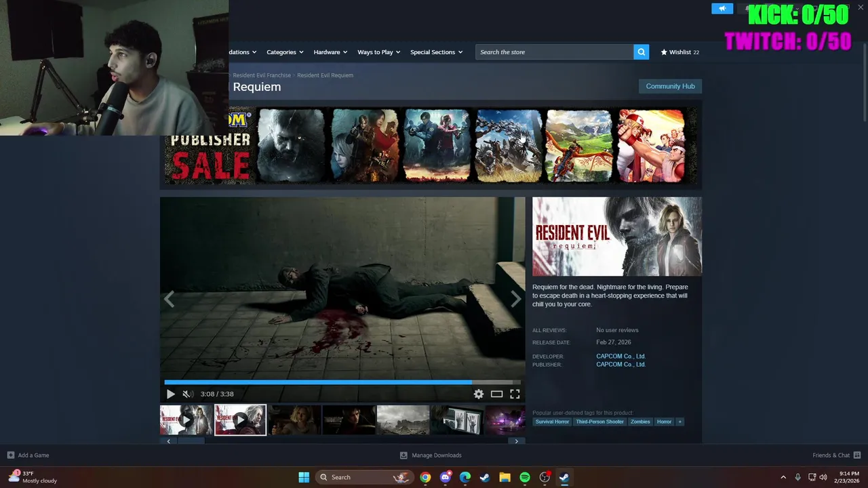Image resolution: width=868 pixels, height=488 pixels.
Task: Open the Special Sections dropdown menu
Action: [x=436, y=52]
